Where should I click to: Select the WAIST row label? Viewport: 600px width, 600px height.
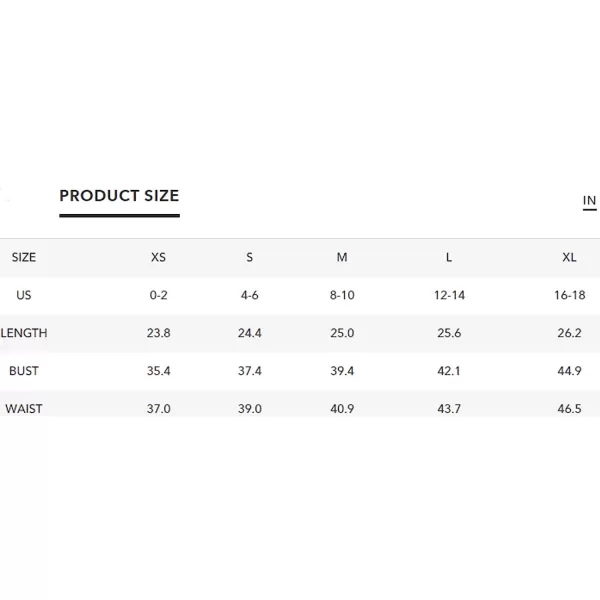coord(24,409)
